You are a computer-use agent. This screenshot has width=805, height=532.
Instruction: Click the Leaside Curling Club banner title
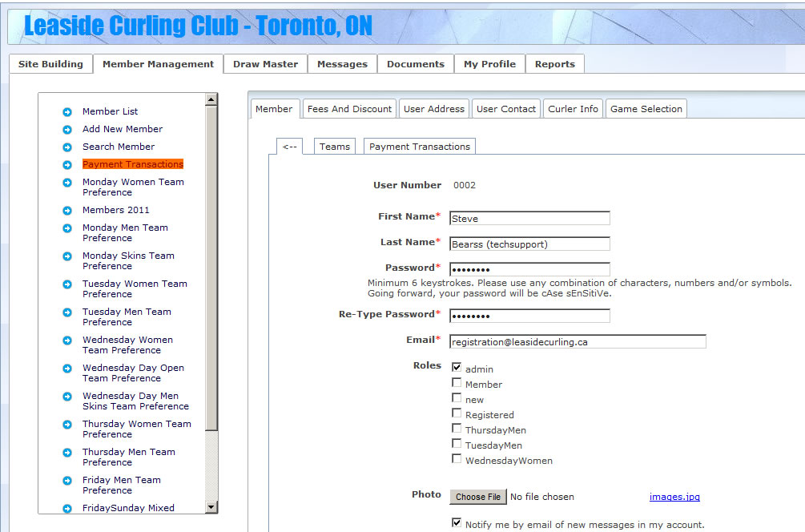tap(198, 26)
